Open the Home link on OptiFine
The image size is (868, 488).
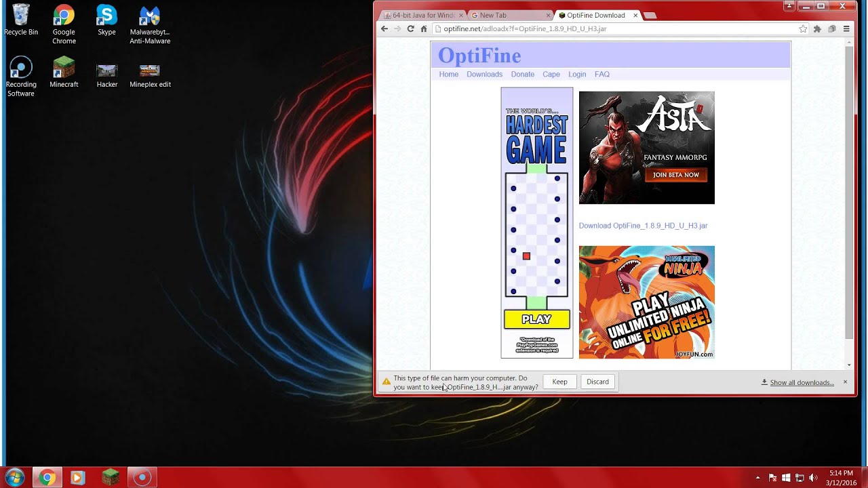[448, 74]
